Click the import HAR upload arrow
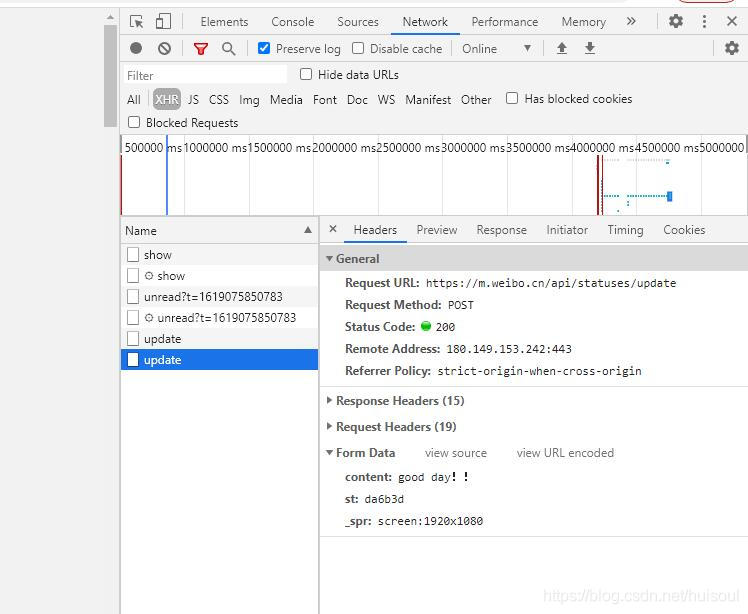This screenshot has width=748, height=614. pos(562,48)
